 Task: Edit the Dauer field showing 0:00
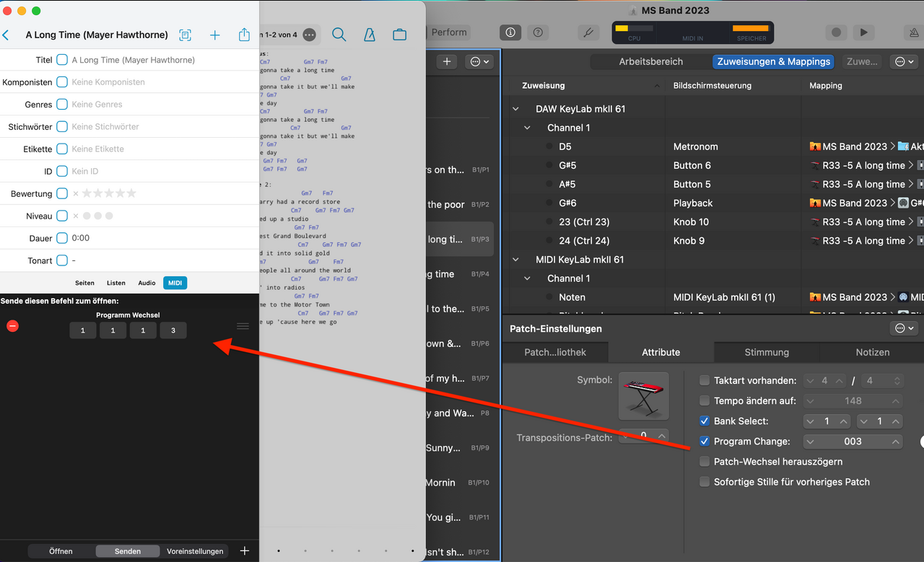(81, 238)
